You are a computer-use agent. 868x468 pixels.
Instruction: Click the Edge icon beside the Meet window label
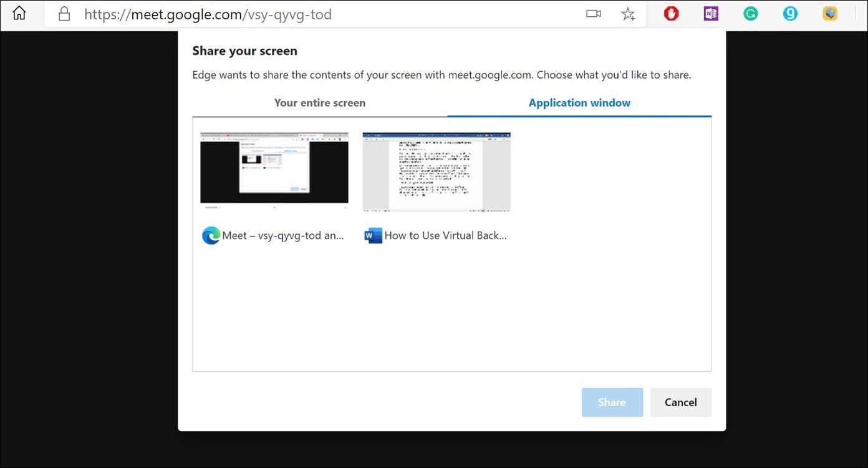click(211, 235)
